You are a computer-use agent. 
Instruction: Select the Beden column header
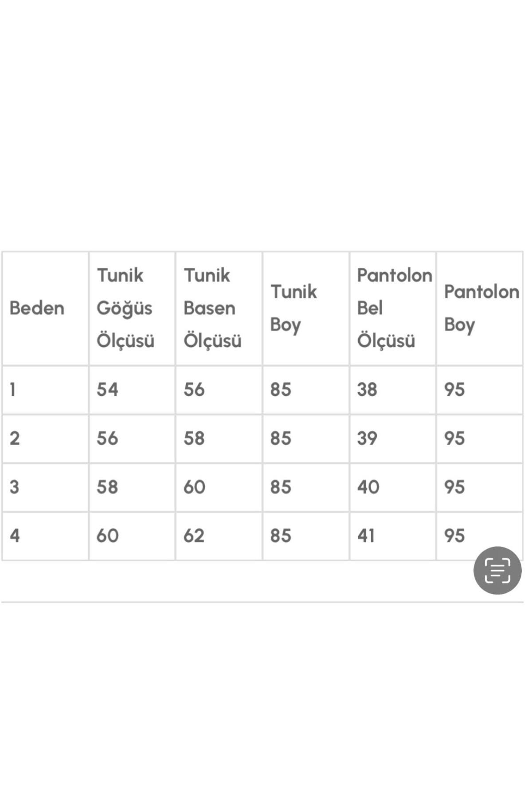pyautogui.click(x=37, y=308)
